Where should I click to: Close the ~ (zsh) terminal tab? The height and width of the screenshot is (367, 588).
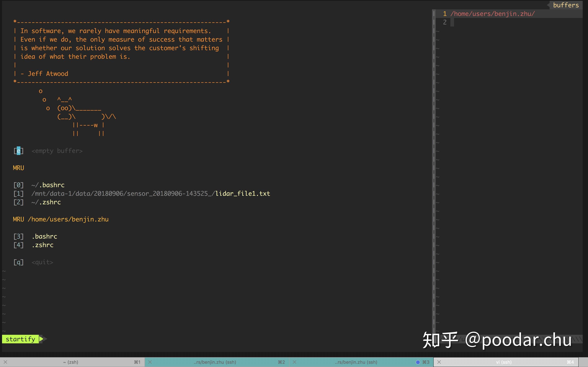coord(5,362)
